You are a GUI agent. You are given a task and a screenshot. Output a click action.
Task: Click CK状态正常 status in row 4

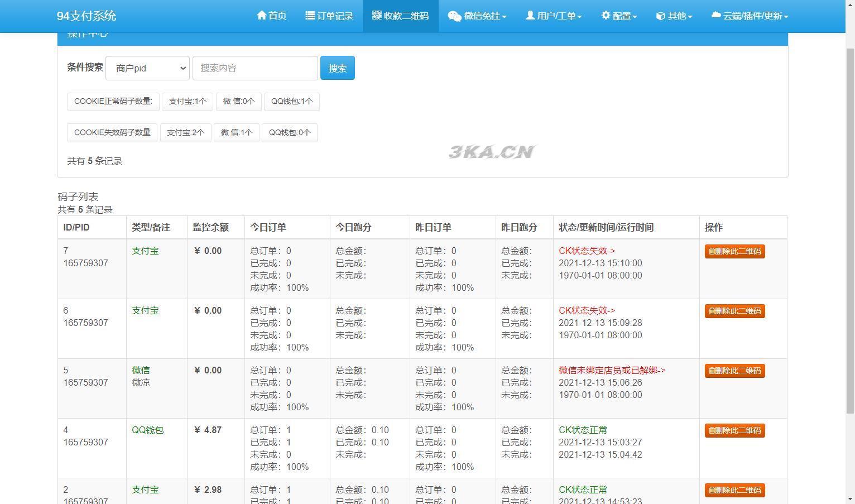583,430
